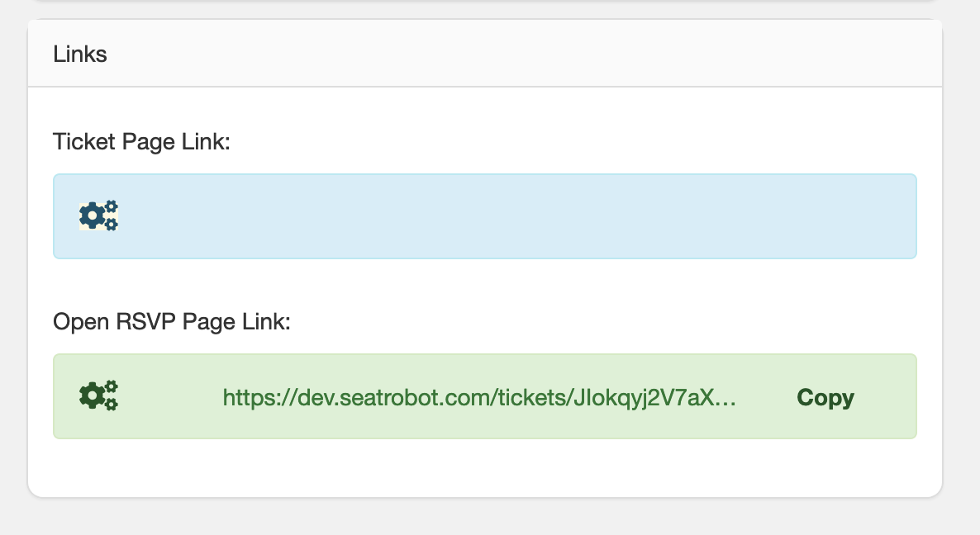Viewport: 980px width, 535px height.
Task: Click the ellipsis ending the truncated URL
Action: click(x=725, y=398)
